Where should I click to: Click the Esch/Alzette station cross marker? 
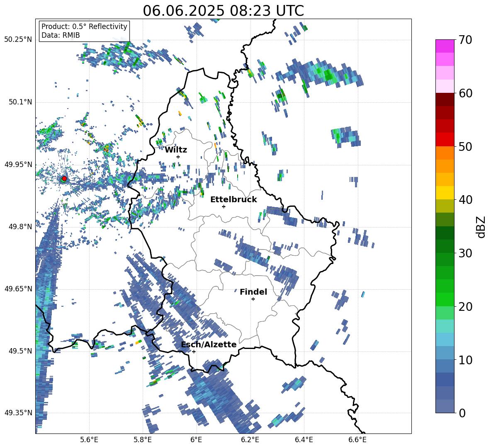(x=194, y=351)
